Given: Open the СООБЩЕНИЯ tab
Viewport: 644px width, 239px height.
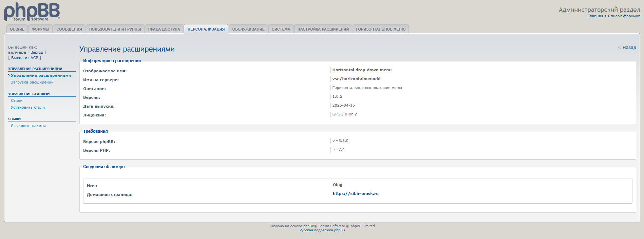Looking at the screenshot, I should 69,29.
